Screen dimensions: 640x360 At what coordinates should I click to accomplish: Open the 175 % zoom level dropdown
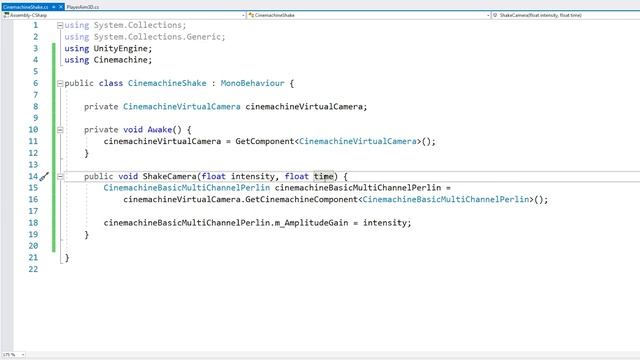(13, 355)
